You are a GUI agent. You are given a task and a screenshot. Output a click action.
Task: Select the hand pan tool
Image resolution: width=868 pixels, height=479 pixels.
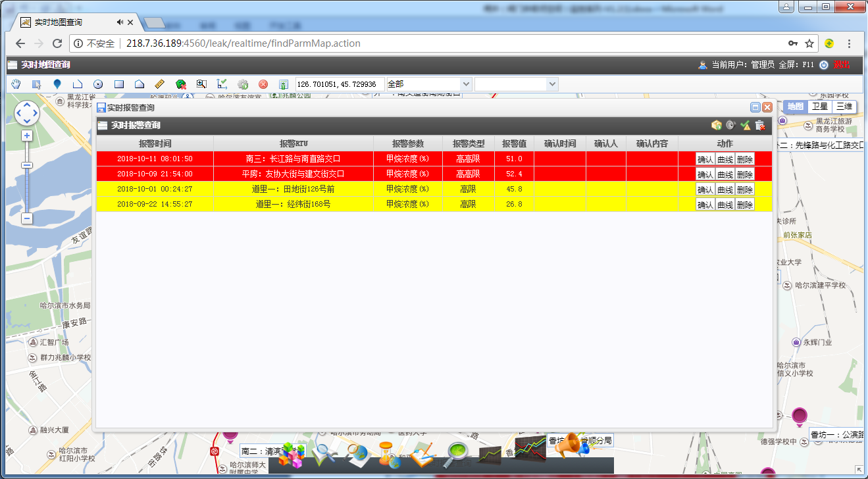(16, 84)
